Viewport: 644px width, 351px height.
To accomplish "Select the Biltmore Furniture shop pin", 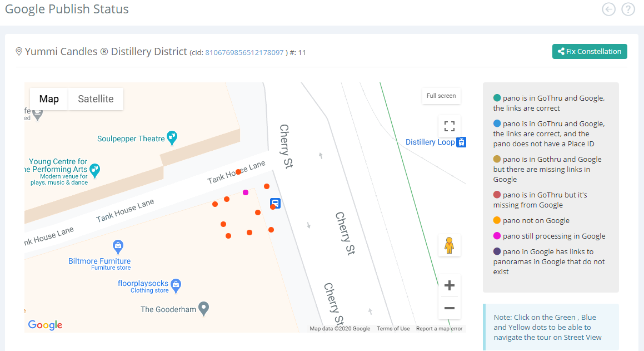I will (x=118, y=246).
